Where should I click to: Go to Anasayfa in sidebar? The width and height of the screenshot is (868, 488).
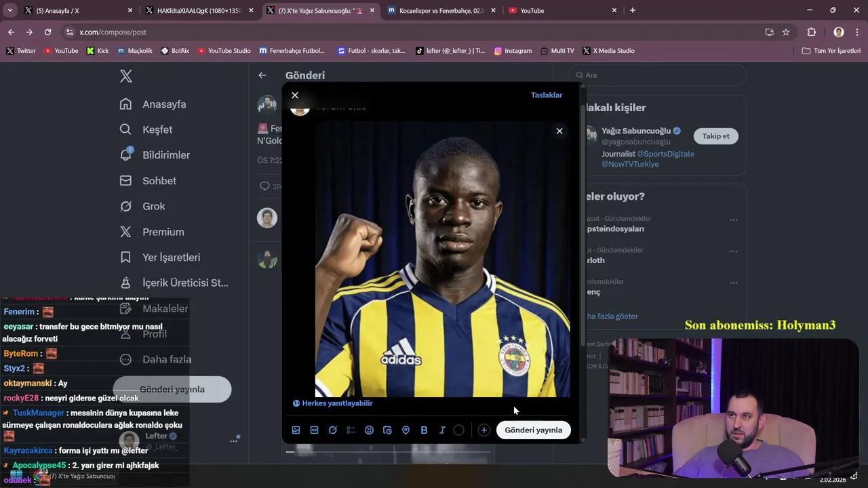(x=153, y=104)
